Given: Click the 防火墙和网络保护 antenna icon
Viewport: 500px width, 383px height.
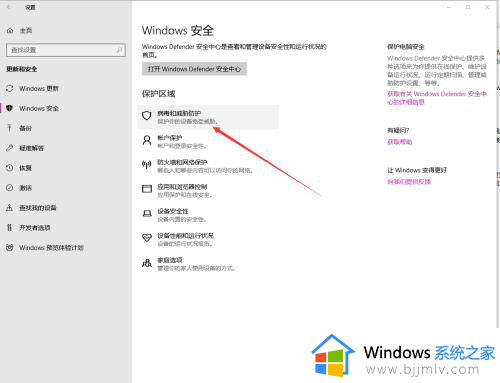Looking at the screenshot, I should click(x=147, y=165).
